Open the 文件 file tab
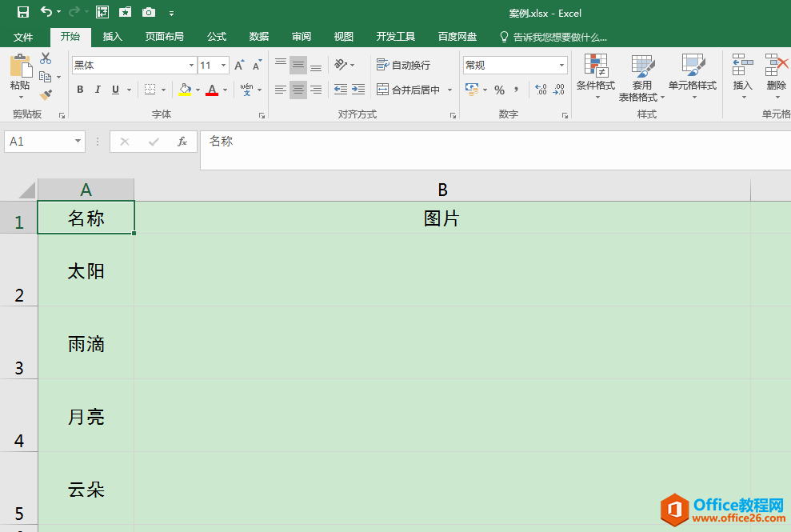This screenshot has height=532, width=791. coord(23,37)
